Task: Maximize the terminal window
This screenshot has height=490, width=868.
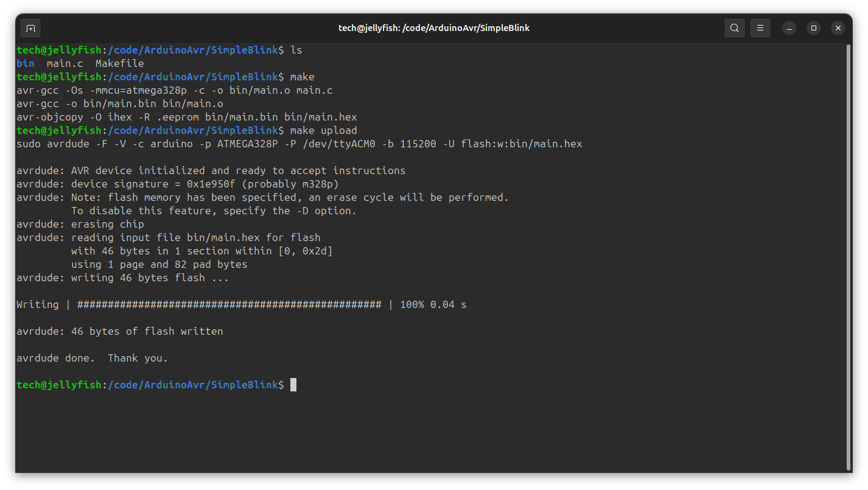Action: point(814,28)
